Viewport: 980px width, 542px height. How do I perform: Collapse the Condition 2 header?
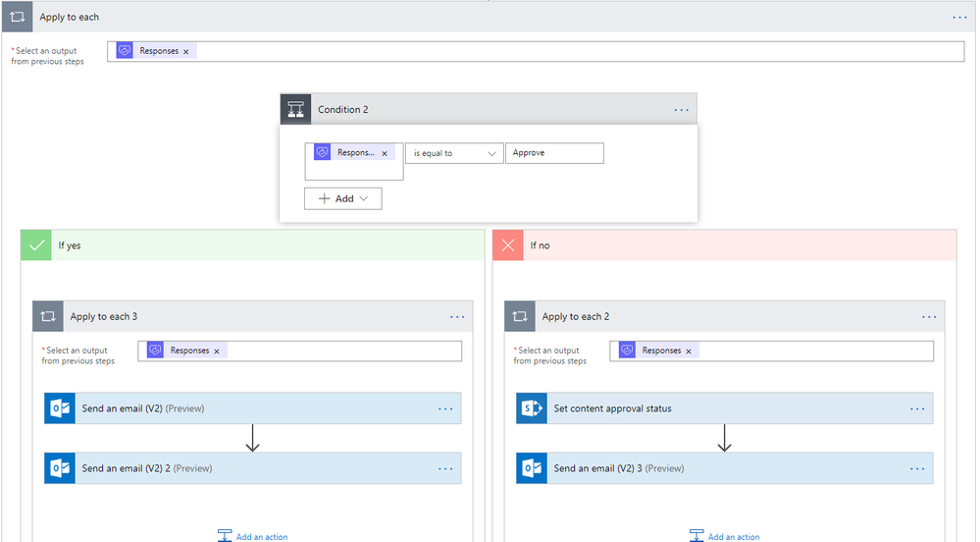489,110
